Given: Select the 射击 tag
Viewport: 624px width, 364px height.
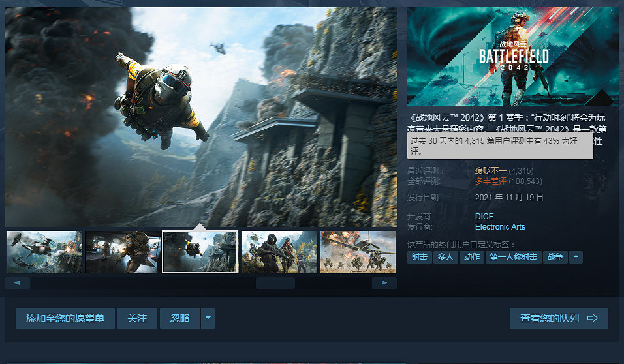Looking at the screenshot, I should (x=420, y=257).
